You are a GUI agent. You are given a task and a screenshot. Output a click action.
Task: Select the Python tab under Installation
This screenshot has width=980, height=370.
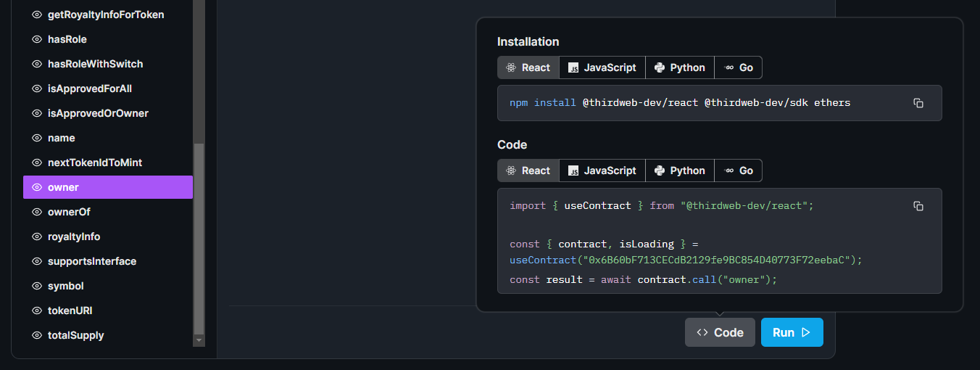point(679,67)
